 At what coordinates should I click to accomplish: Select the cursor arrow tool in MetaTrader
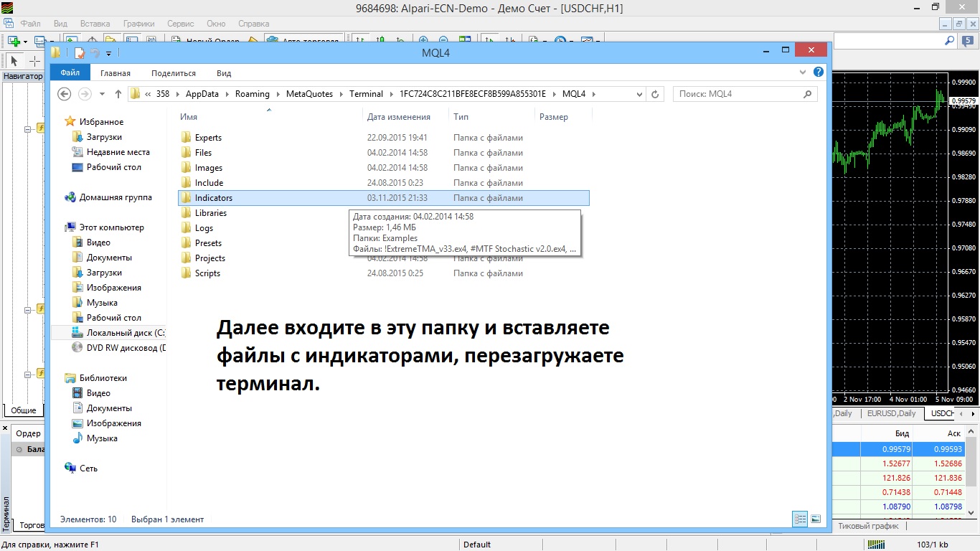14,61
